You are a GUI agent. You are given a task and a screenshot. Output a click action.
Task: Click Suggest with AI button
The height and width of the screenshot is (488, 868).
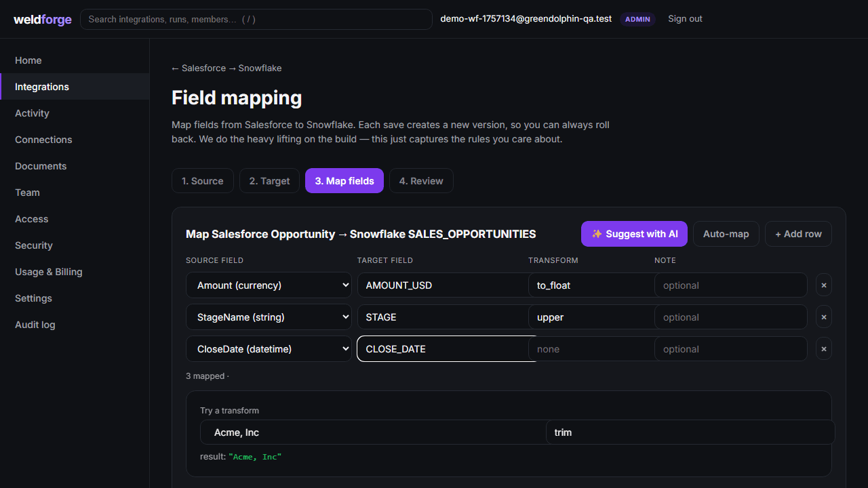634,234
